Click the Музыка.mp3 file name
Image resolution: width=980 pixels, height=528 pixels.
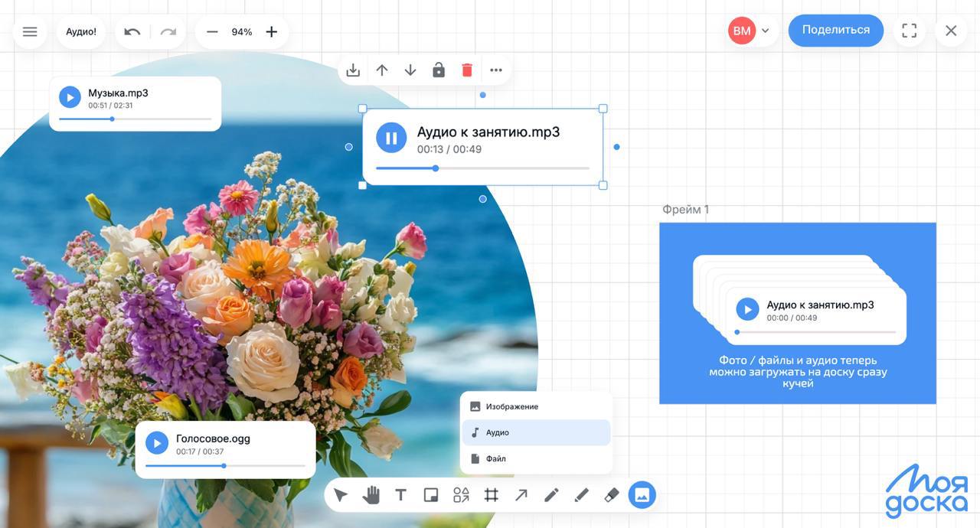[118, 93]
